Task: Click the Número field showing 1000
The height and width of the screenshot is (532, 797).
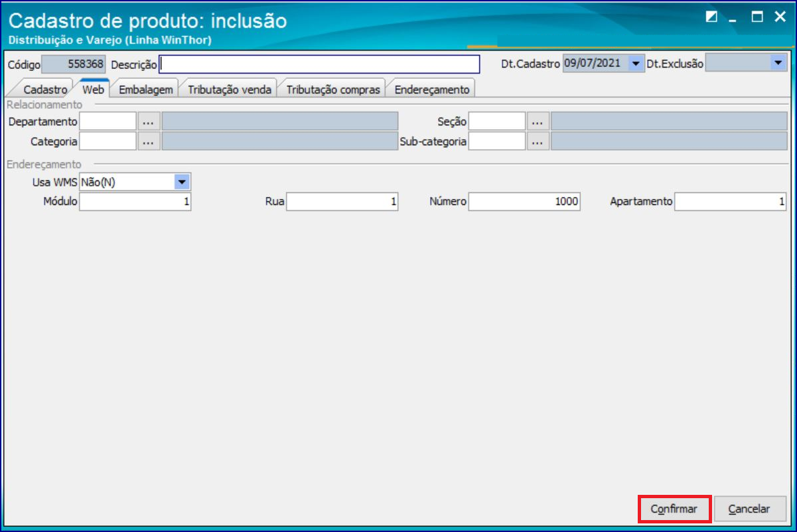Action: (524, 202)
